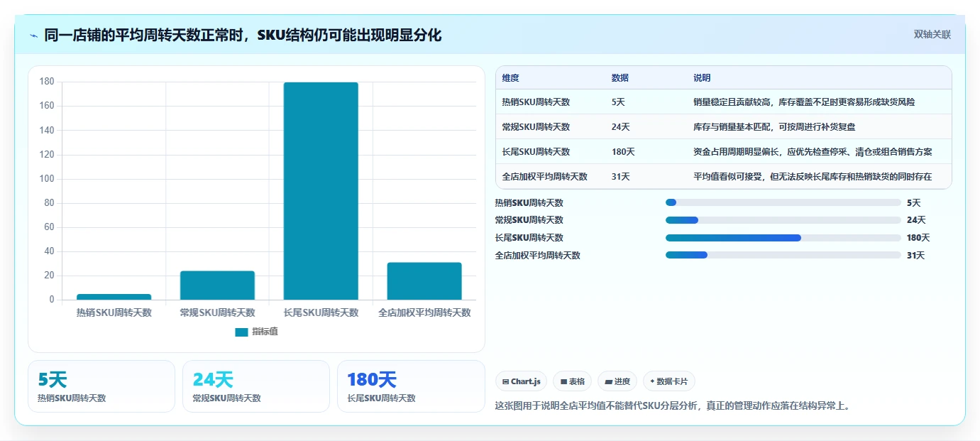Click the 数据卡片 tag chip
Screen dimensions: 980x441
coord(669,381)
